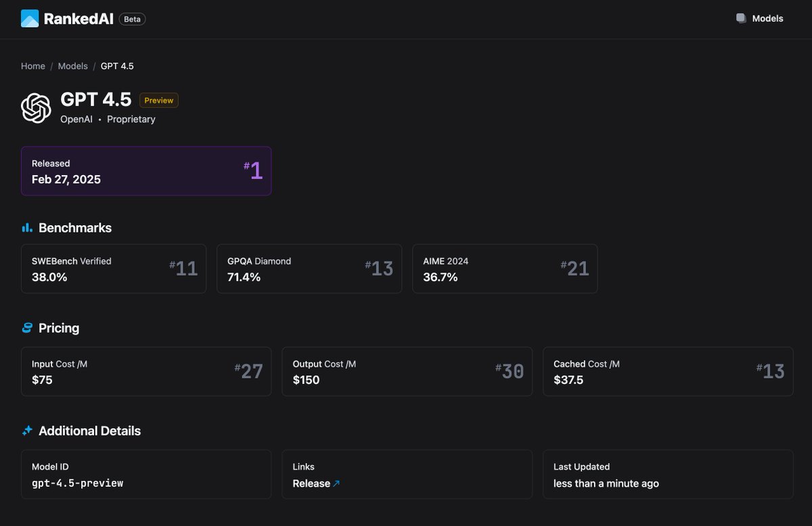Image resolution: width=812 pixels, height=526 pixels.
Task: Click the GPT 4.5 heading
Action: [96, 99]
